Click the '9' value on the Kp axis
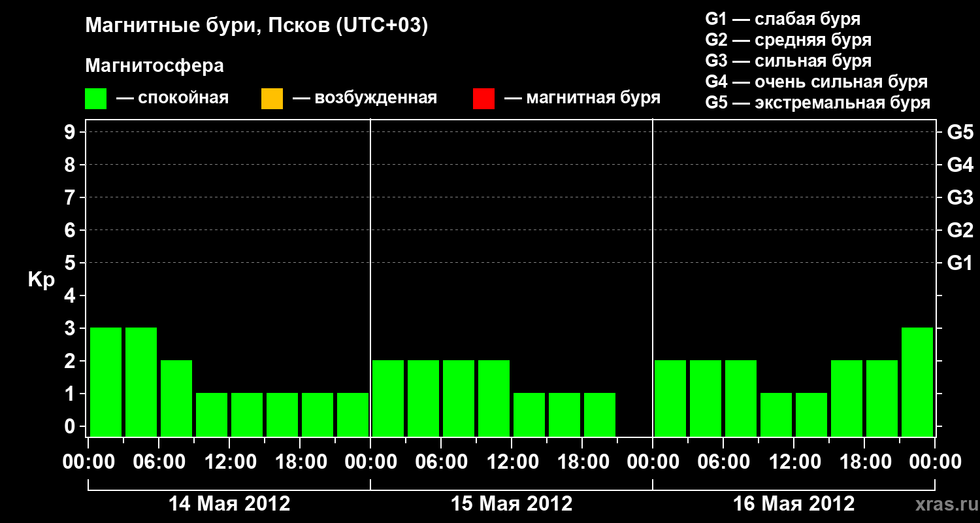 click(71, 132)
